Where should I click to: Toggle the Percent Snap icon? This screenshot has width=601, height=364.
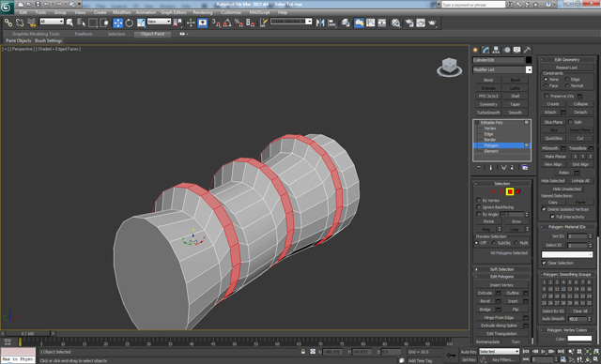[239, 23]
